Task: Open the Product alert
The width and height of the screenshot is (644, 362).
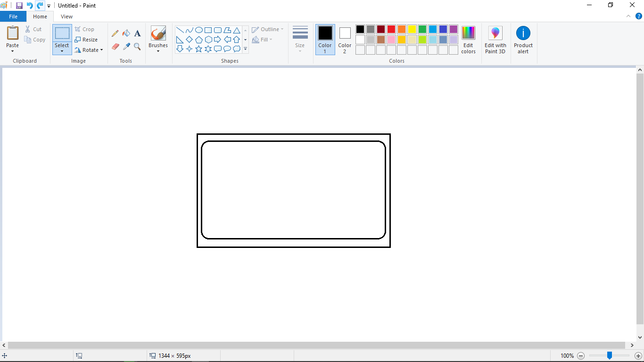Action: point(523,40)
